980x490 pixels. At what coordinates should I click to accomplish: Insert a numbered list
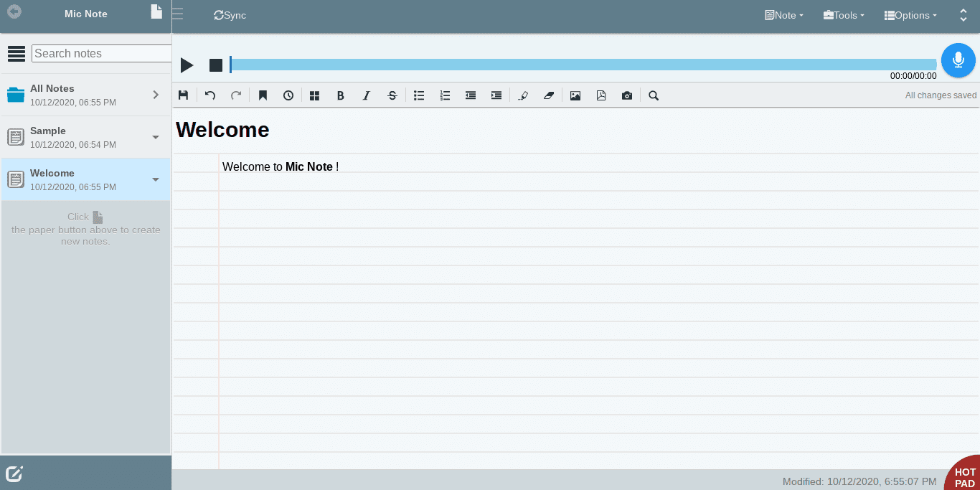point(445,95)
